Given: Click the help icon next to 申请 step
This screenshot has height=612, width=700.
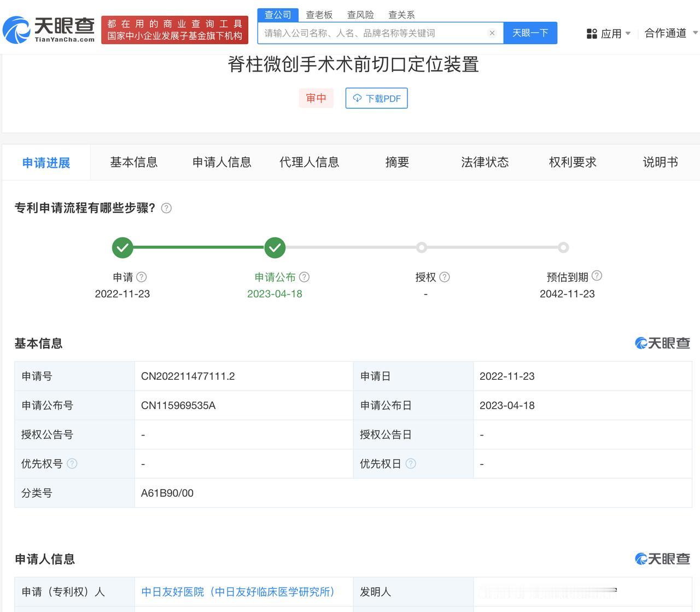Looking at the screenshot, I should click(141, 277).
